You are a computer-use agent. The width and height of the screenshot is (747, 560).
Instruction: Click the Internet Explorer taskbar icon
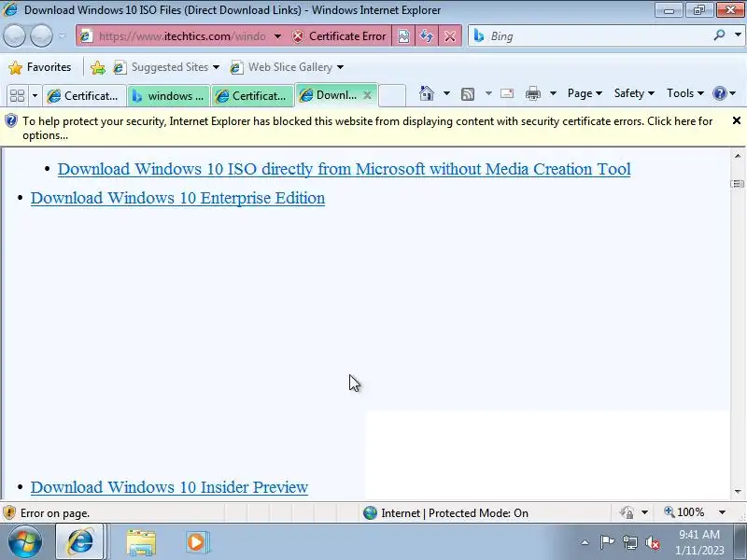(x=80, y=542)
